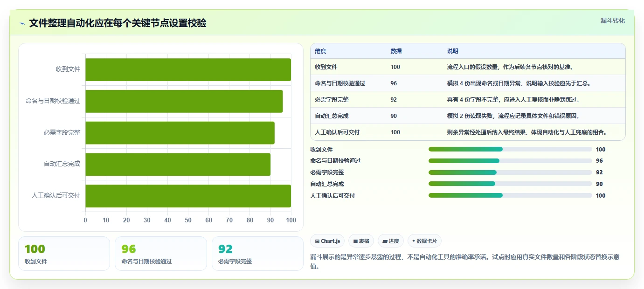The height and width of the screenshot is (289, 644).
Task: Click the 漏斗转化 tag in the header
Action: (612, 21)
